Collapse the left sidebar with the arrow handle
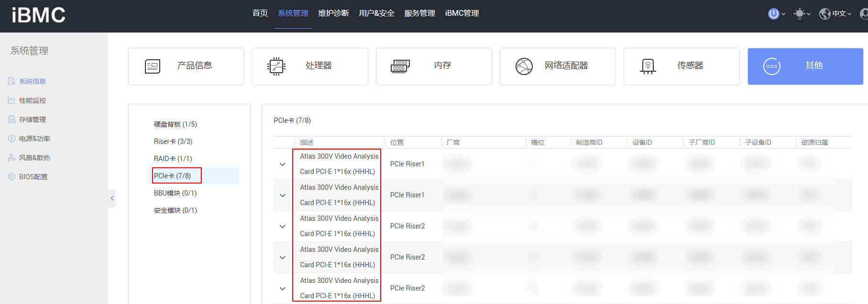 112,198
